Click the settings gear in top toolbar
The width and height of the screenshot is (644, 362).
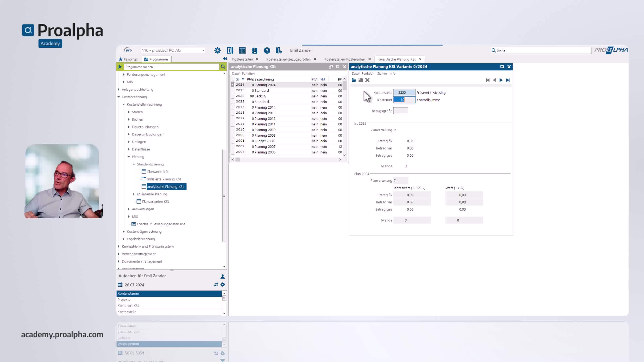click(x=217, y=50)
